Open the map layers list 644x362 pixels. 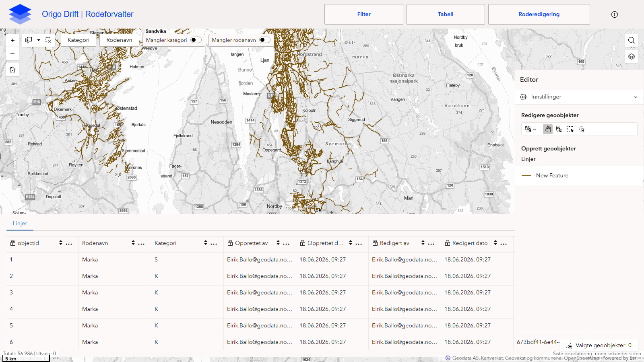[632, 57]
